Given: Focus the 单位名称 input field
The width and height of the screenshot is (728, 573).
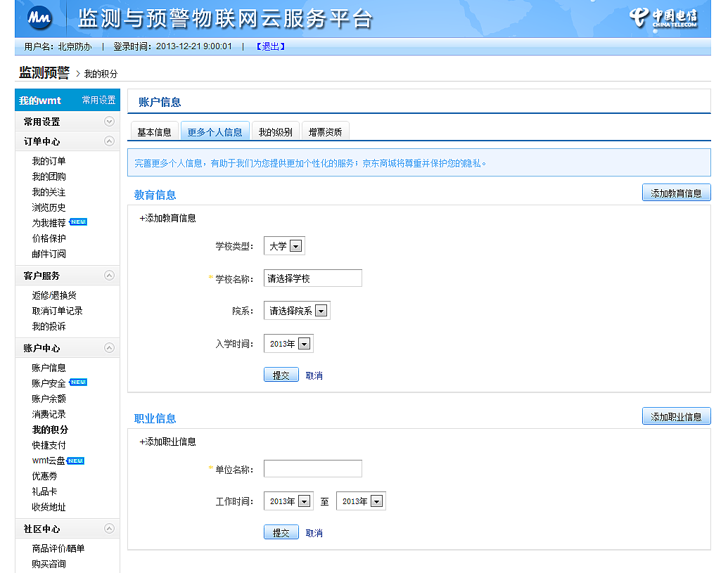Looking at the screenshot, I should (x=313, y=469).
